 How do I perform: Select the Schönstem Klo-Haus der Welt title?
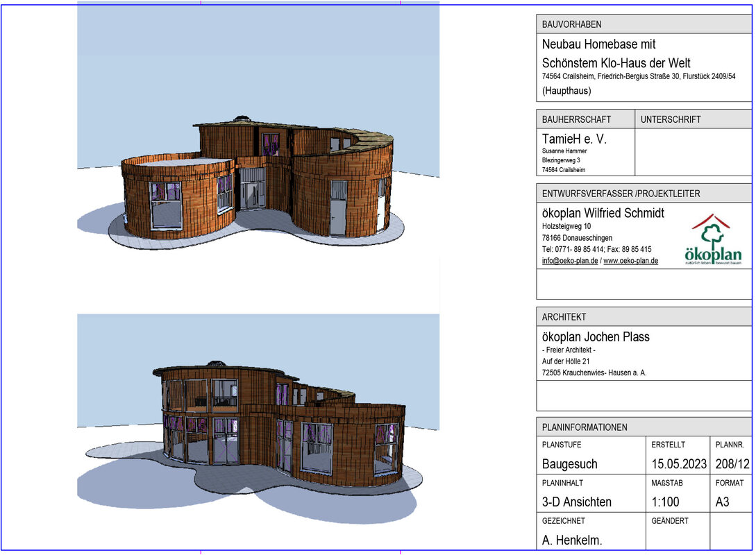coord(616,62)
